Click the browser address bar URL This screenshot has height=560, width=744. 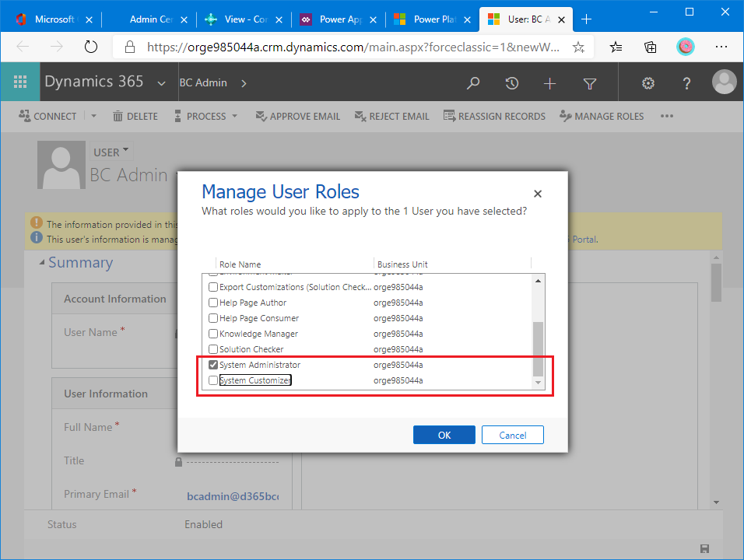click(x=353, y=47)
